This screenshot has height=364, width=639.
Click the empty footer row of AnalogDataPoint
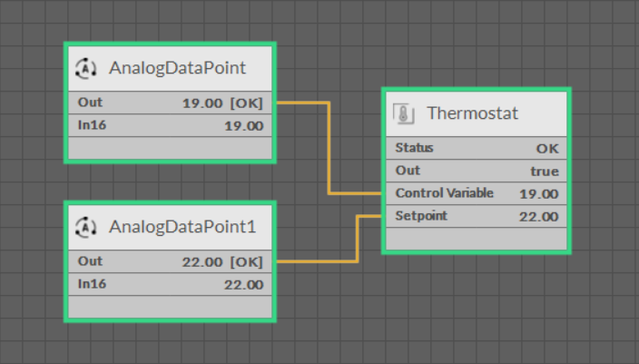169,148
